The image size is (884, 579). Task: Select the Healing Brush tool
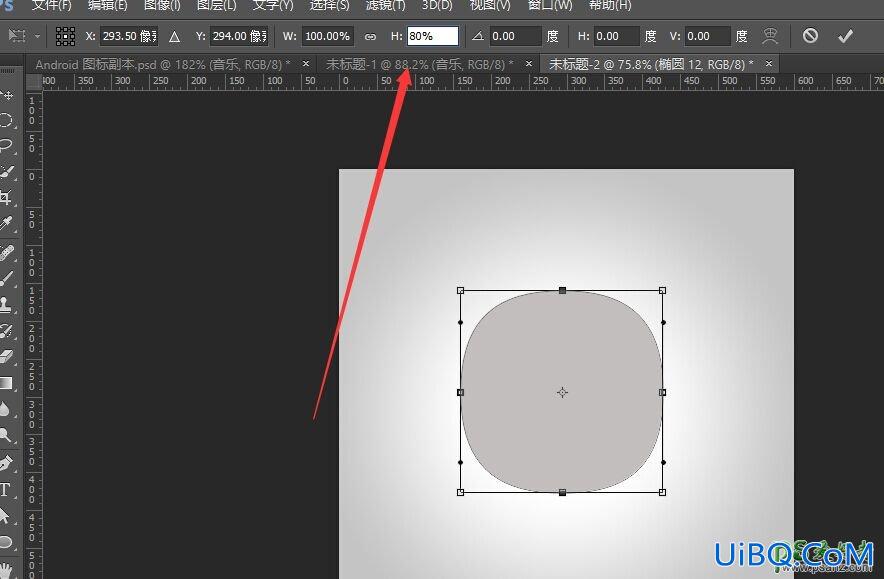[6, 253]
